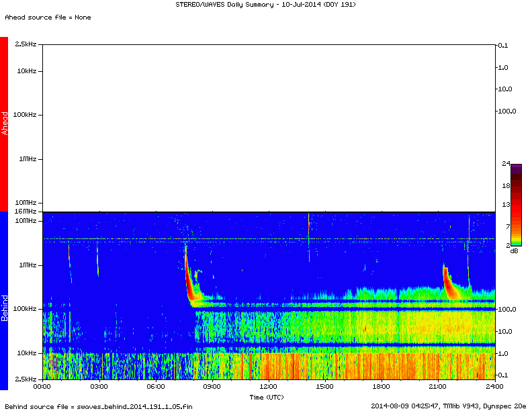
Task: Click the 10MHz label of the Ahead panel
Action: [26, 202]
